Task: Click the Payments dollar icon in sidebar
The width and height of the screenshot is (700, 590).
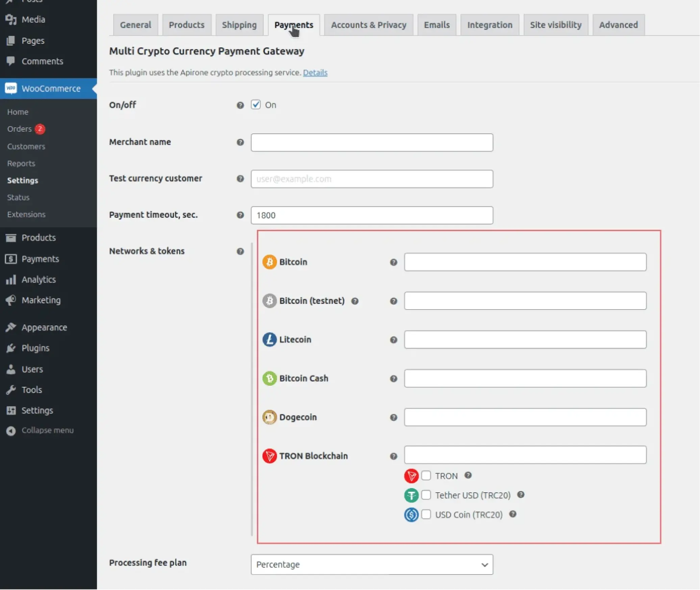Action: [x=11, y=259]
